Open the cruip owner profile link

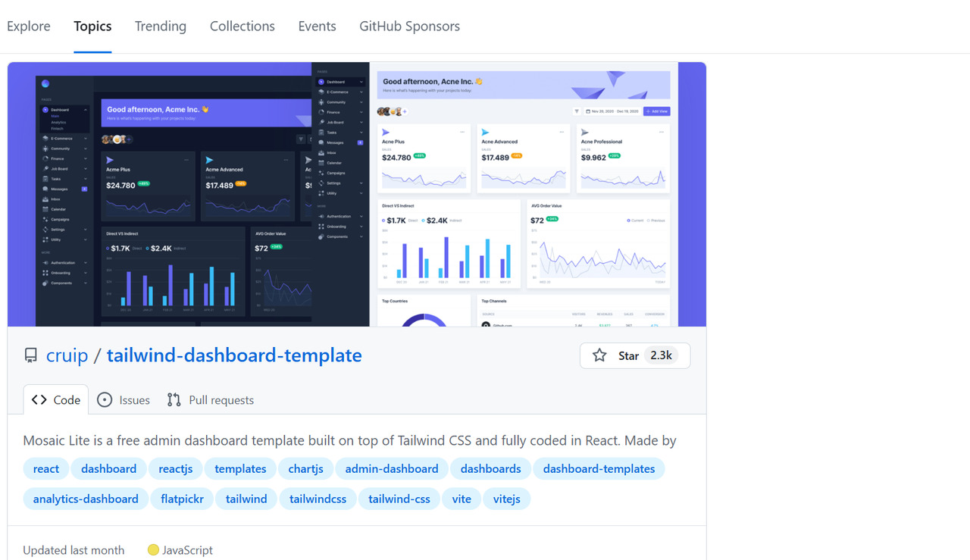click(67, 355)
